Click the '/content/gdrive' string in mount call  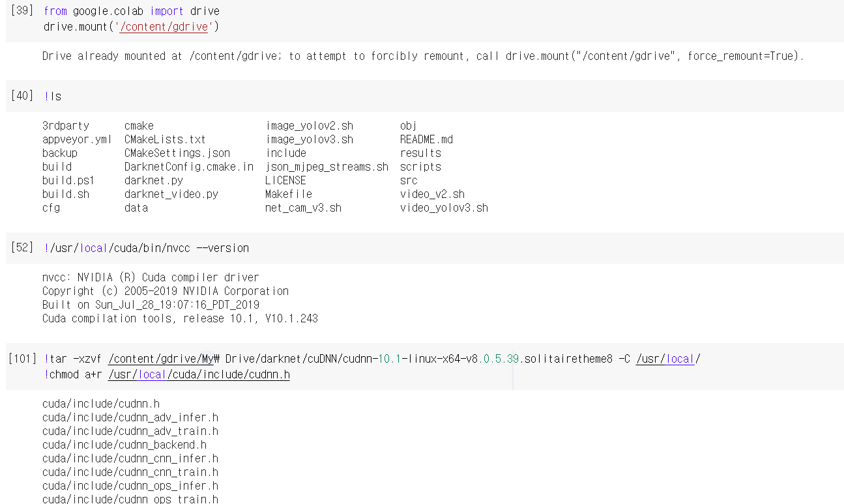pyautogui.click(x=164, y=27)
